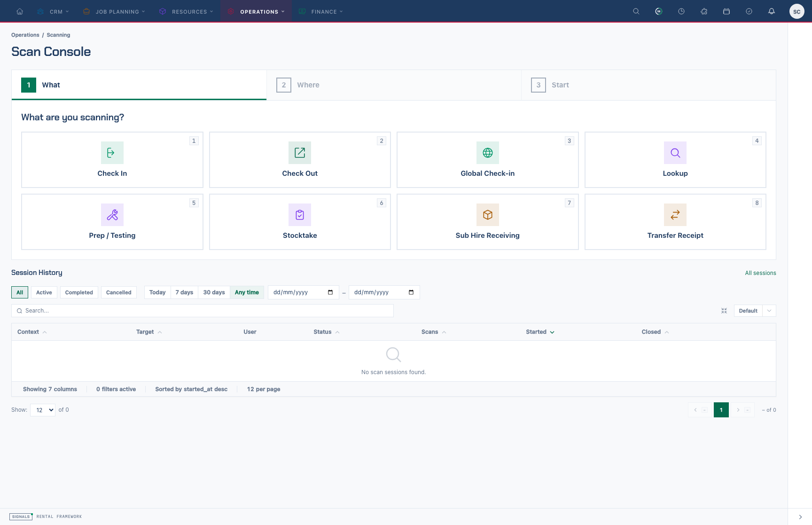Choose the Sub Hire Receiving scan card
Viewport: 812px width, 525px height.
(488, 222)
